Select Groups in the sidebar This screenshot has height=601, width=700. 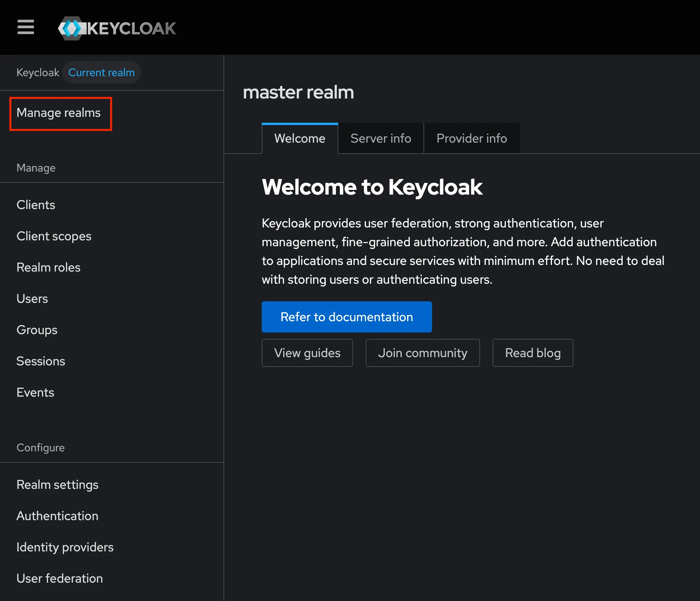(37, 330)
